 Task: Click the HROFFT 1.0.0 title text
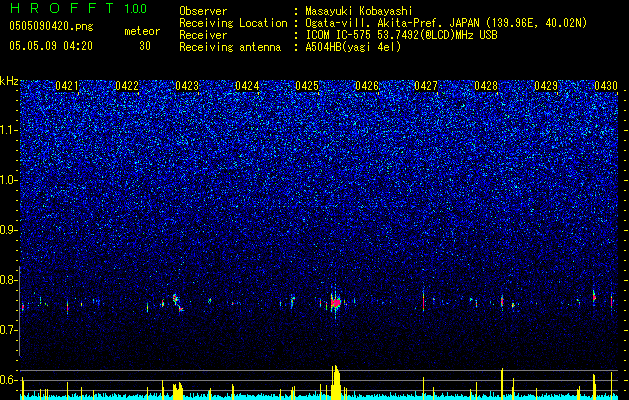click(x=79, y=8)
